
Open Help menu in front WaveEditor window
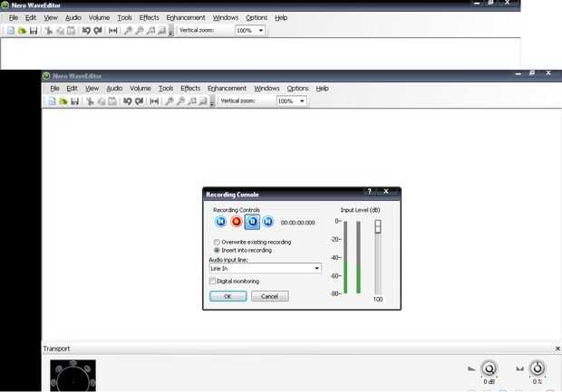click(322, 89)
